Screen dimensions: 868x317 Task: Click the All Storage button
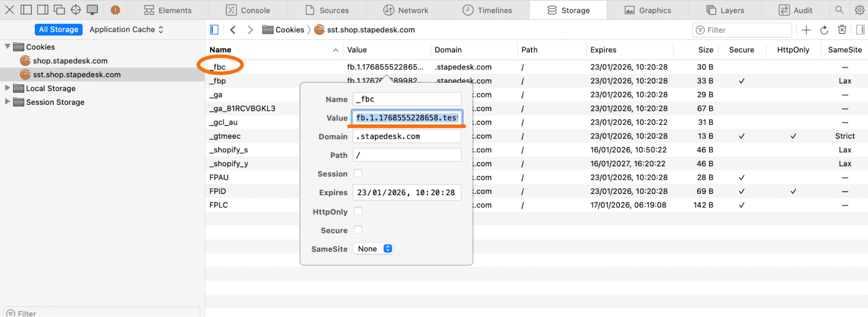tap(59, 30)
